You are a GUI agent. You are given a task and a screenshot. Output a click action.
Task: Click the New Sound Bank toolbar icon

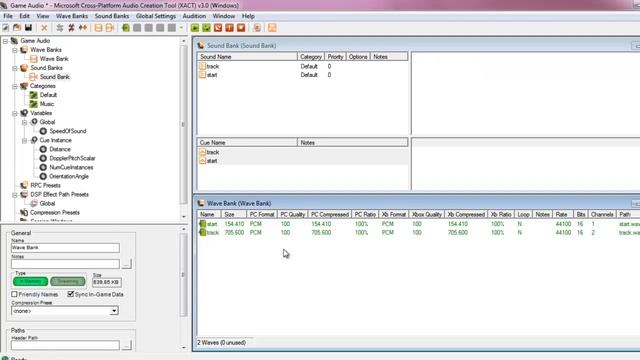click(109, 28)
